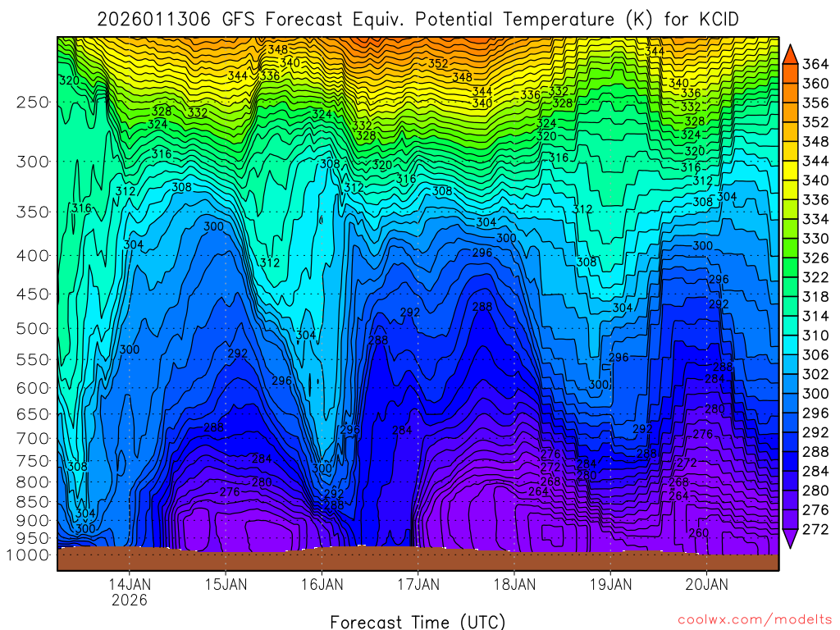Click the 800 pressure level axis label
This screenshot has height=630, width=840.
point(33,482)
